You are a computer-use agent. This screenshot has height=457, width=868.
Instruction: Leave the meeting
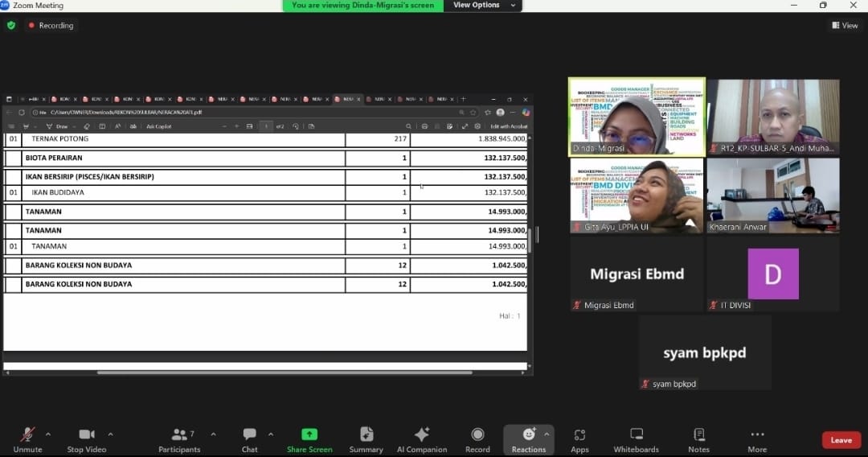(x=841, y=440)
